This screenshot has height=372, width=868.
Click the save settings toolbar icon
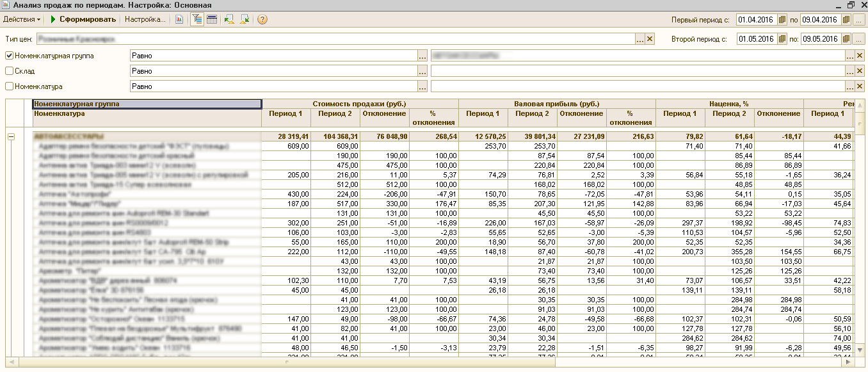tap(245, 19)
